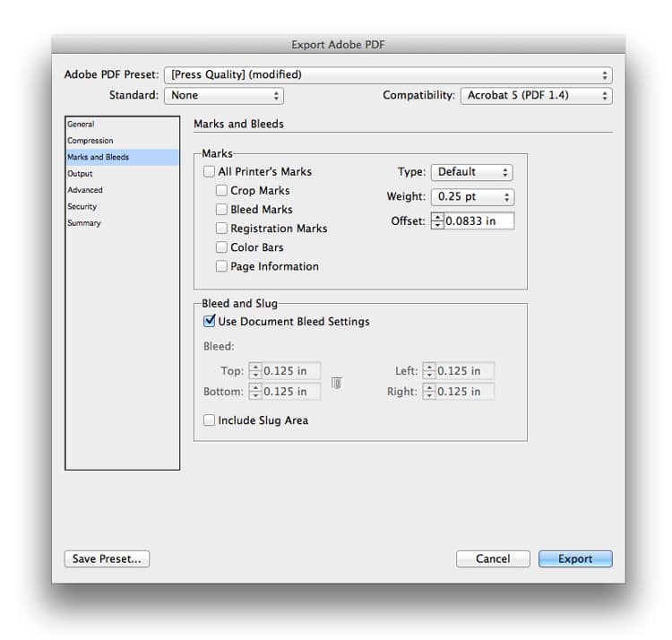The image size is (672, 640).
Task: Check the Crop Marks option
Action: [x=221, y=190]
